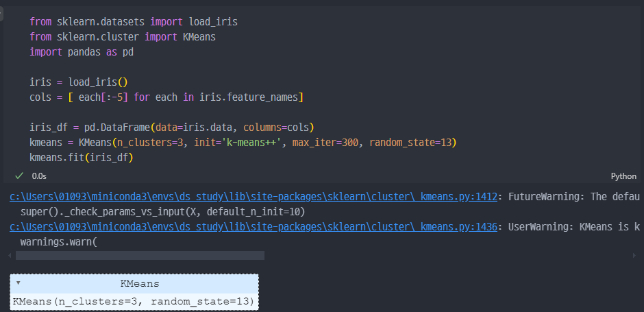
Task: Click the right scroll arrow of output
Action: pos(634,256)
